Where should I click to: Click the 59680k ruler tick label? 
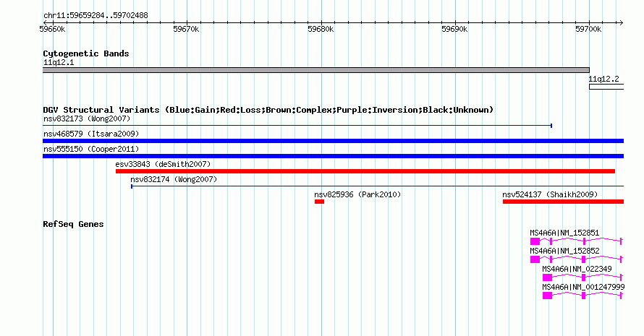(321, 29)
